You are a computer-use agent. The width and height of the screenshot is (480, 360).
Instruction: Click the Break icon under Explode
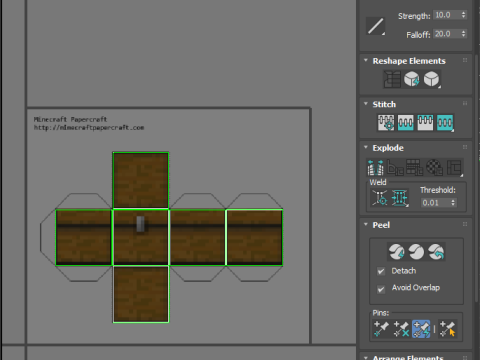click(375, 167)
